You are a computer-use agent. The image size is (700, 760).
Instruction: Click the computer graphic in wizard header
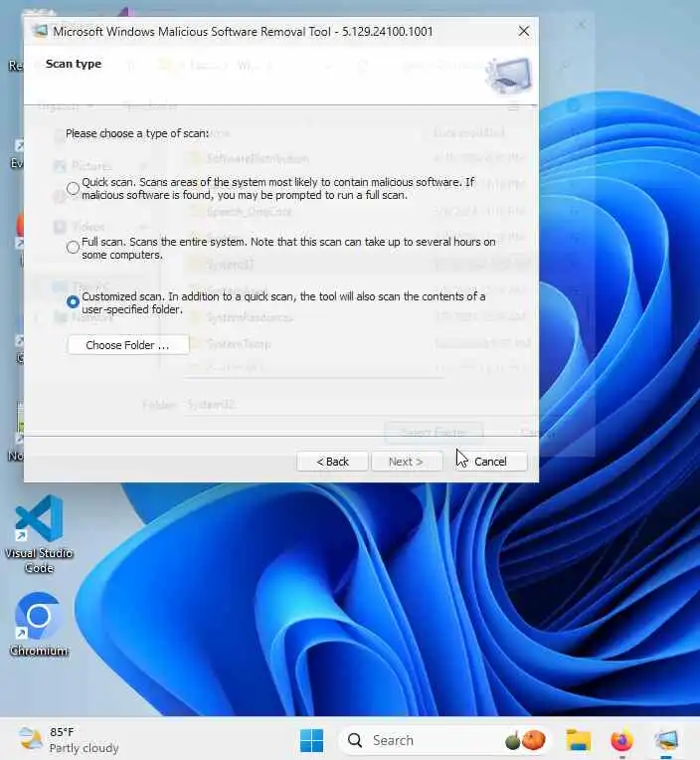[509, 76]
